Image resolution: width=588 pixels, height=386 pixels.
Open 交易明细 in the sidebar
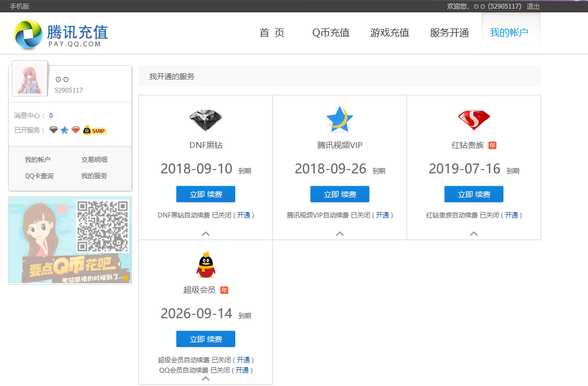coord(94,160)
